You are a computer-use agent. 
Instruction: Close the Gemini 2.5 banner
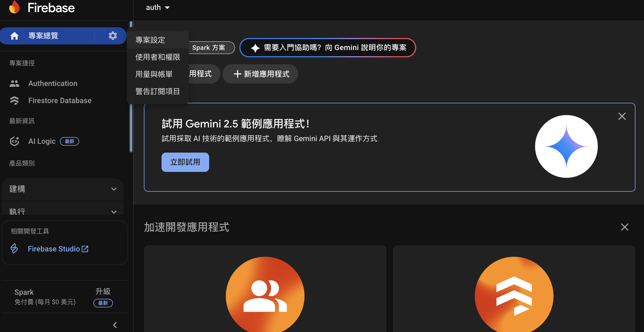tap(622, 116)
